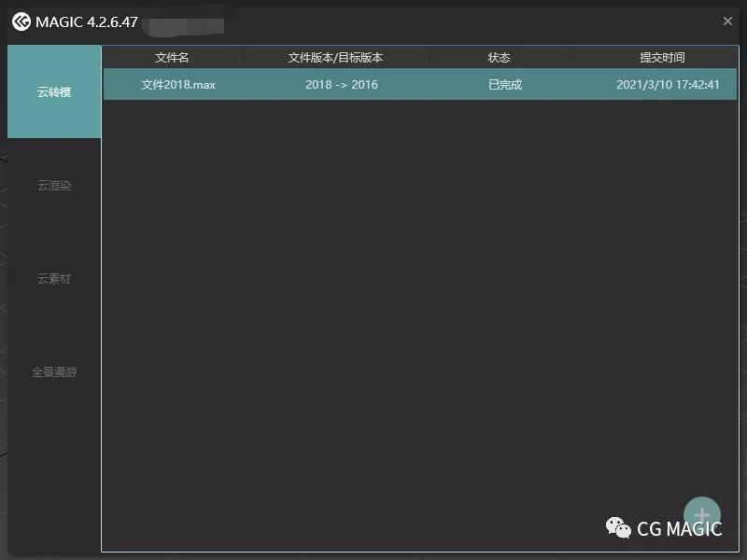Select the 文件2018.max file name
The image size is (747, 560).
click(x=178, y=85)
